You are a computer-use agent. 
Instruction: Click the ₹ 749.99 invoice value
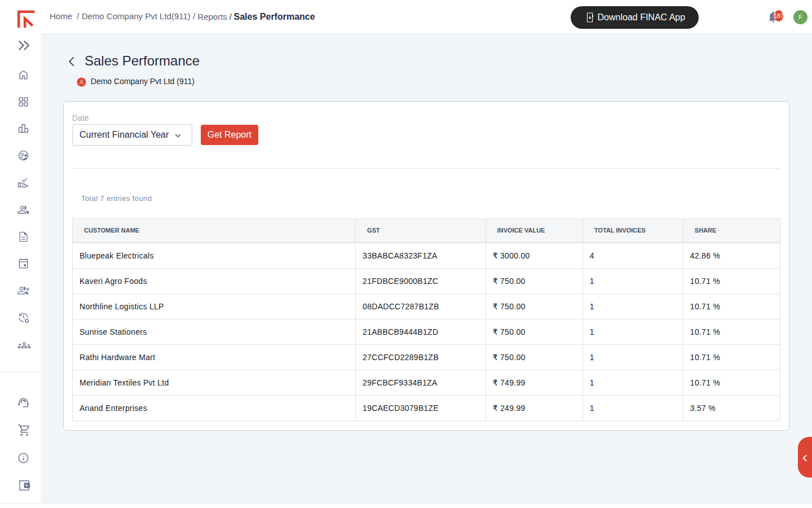pyautogui.click(x=509, y=383)
